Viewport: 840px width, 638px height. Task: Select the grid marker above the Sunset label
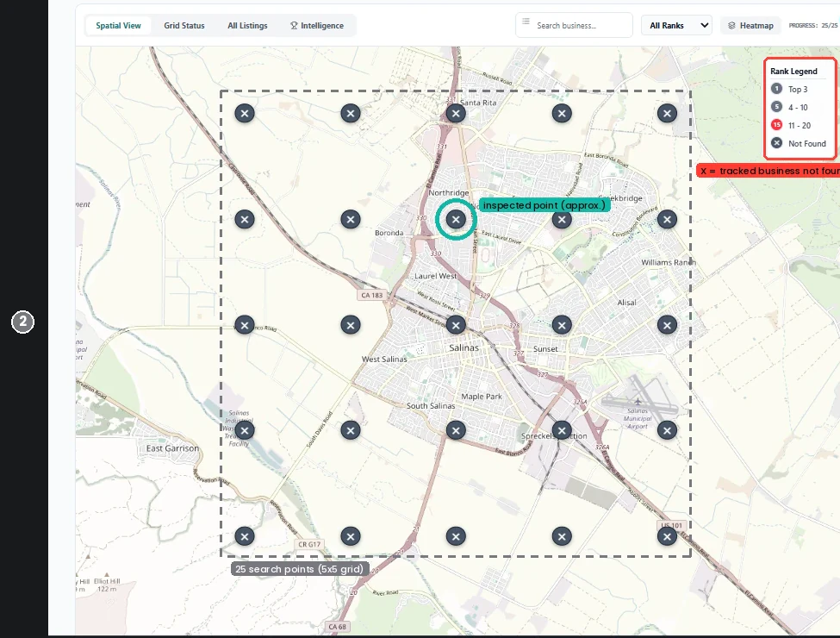562,325
